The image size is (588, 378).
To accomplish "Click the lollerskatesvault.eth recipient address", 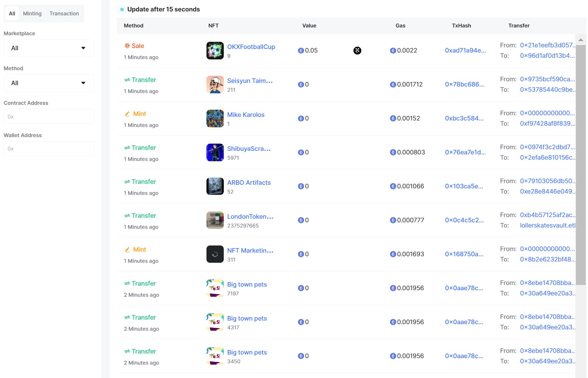I will [x=547, y=226].
